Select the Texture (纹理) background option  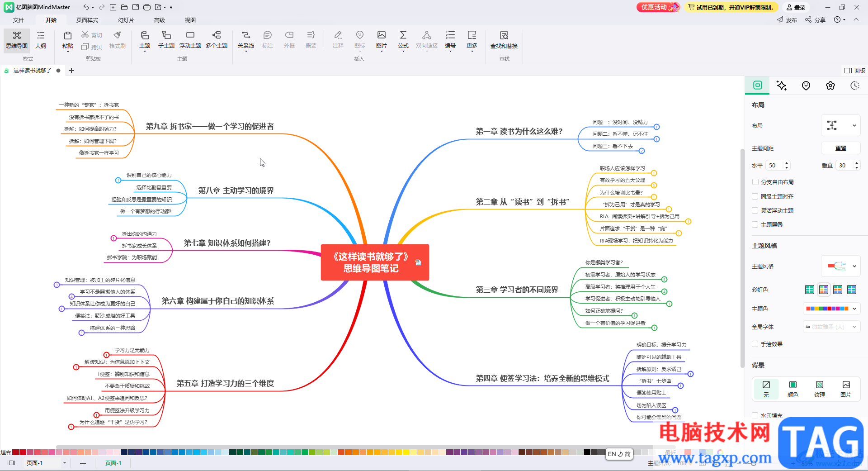[x=820, y=389]
